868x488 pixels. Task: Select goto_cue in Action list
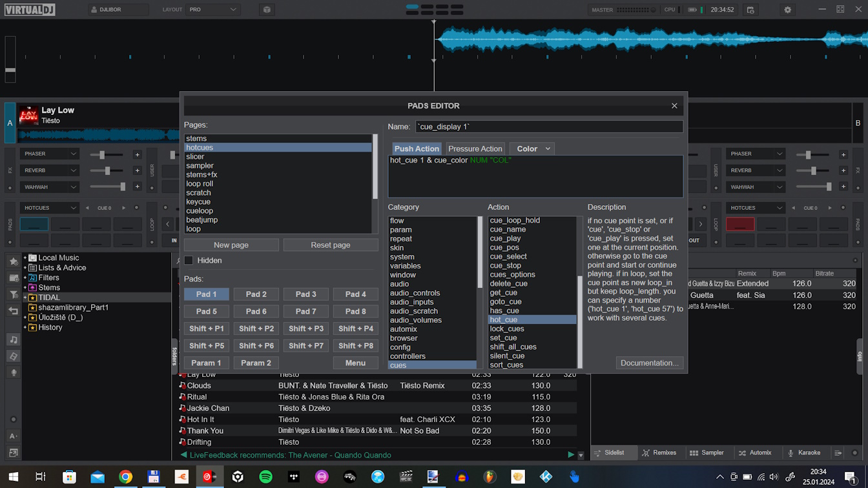click(533, 301)
